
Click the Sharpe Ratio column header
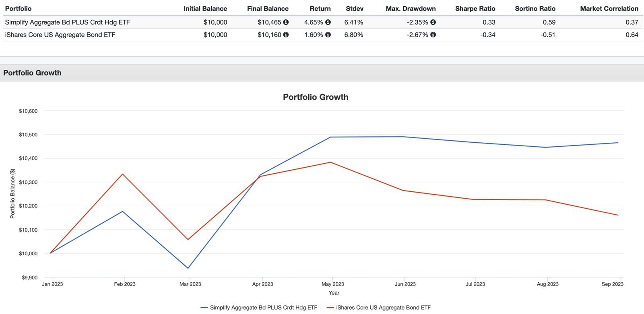[475, 8]
